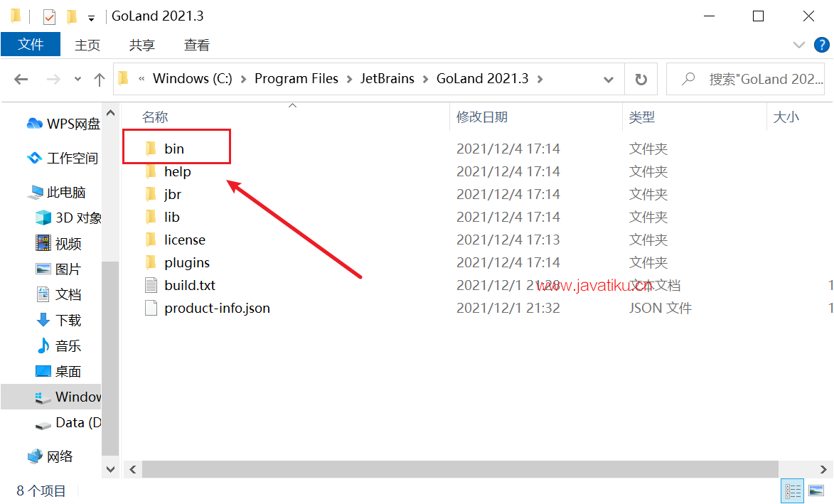Click JetBrains in the address bar
The image size is (834, 504).
(387, 79)
